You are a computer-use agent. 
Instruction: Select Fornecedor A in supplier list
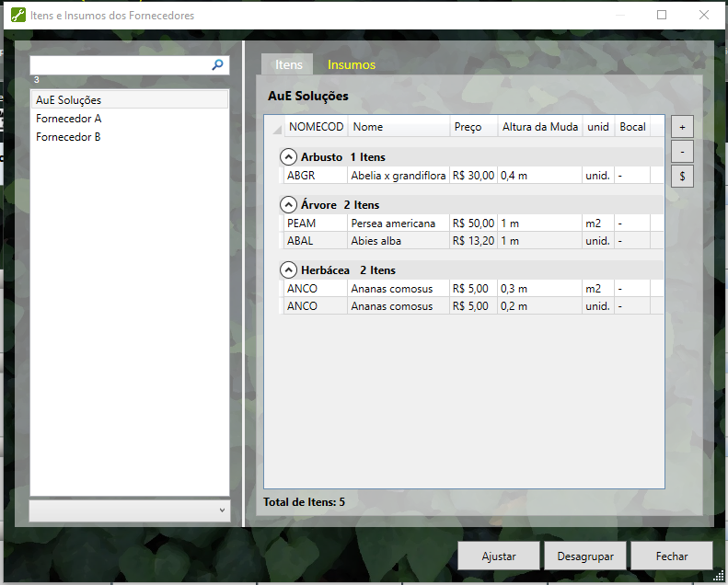(69, 119)
